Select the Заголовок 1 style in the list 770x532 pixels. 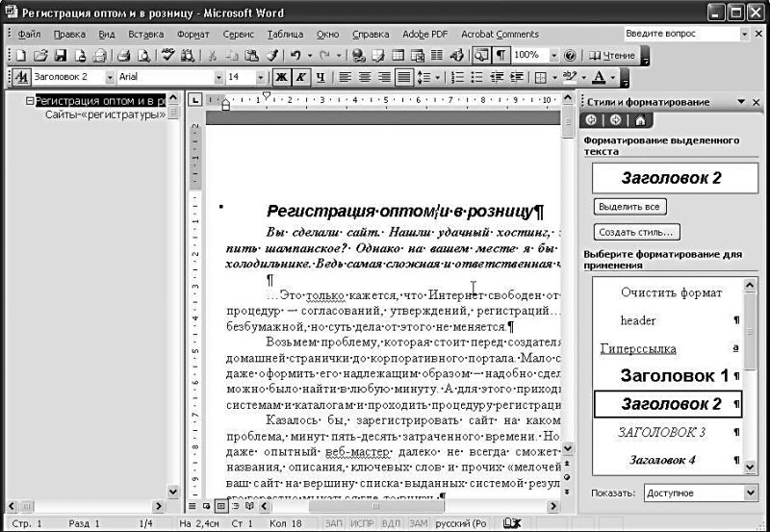pos(674,374)
